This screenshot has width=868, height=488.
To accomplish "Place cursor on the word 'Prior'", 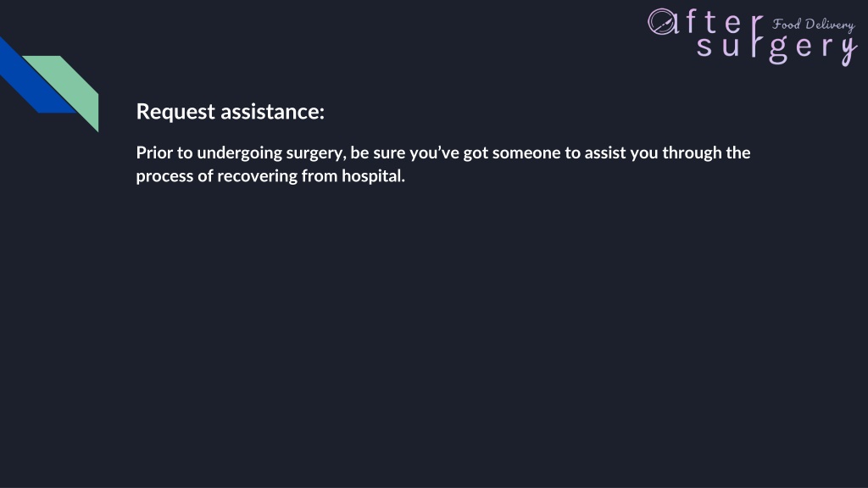I will point(154,152).
